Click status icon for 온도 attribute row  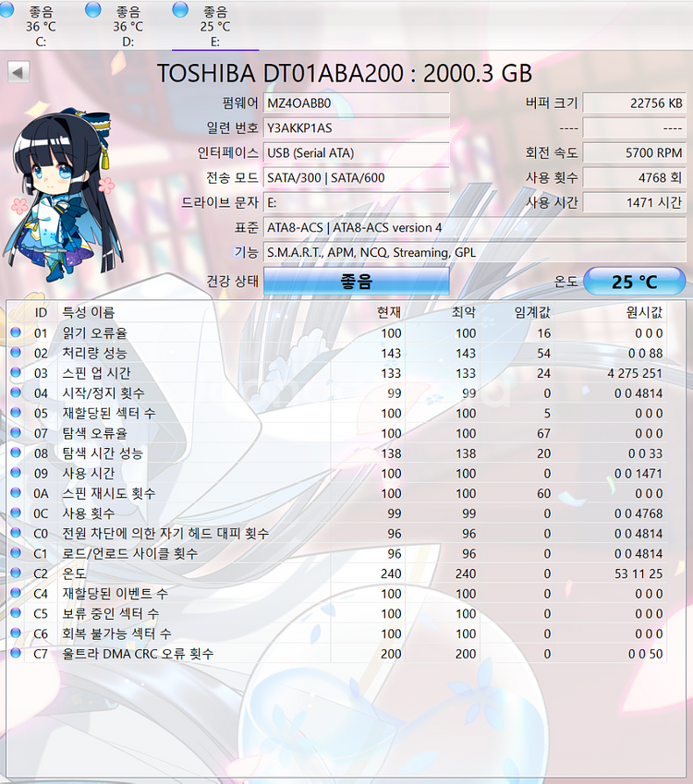tap(16, 573)
